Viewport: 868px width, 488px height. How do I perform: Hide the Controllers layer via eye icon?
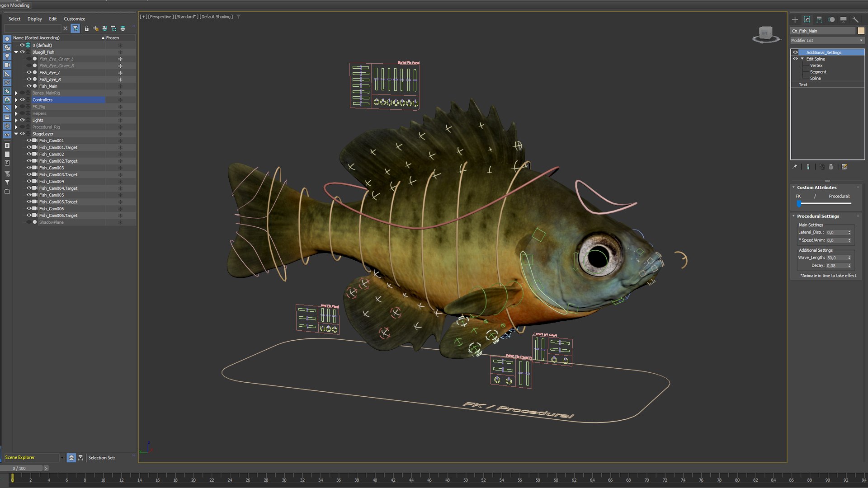[22, 100]
